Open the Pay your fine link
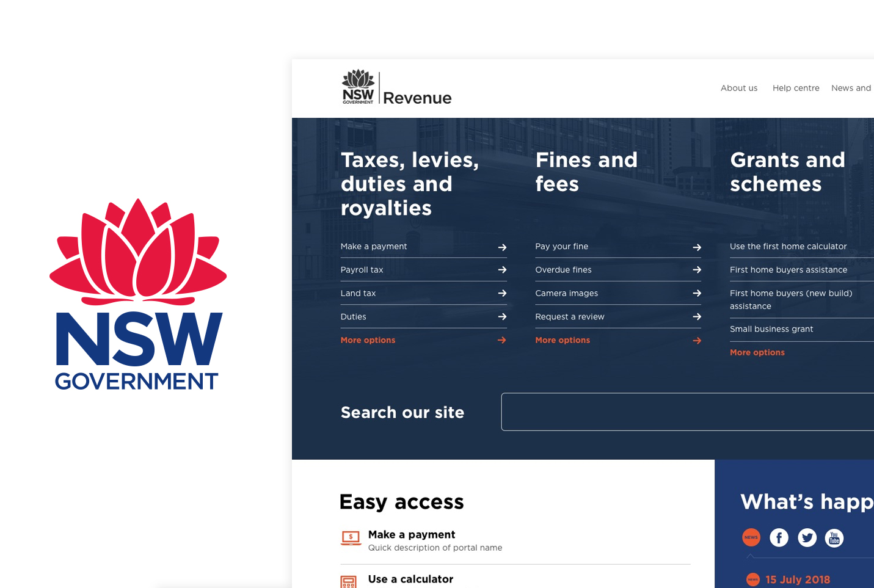874x588 pixels. (x=562, y=247)
